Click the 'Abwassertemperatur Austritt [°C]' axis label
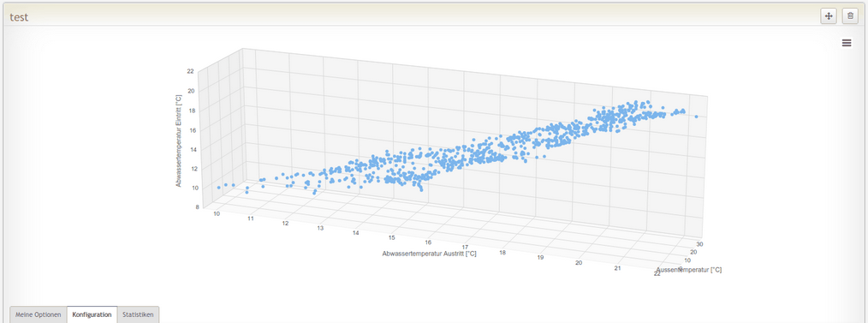Screen dimensions: 868x323 pos(429,254)
